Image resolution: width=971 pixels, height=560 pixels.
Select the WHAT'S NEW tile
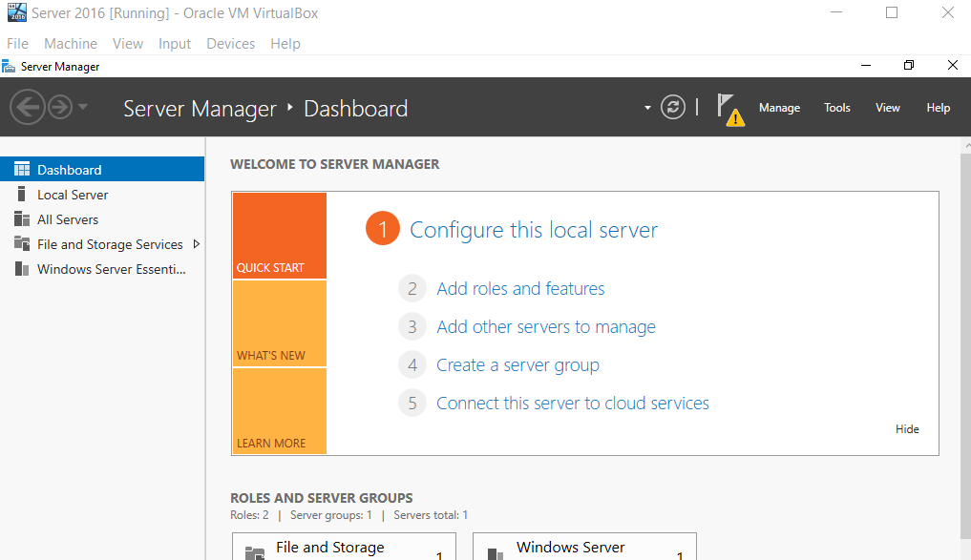280,323
